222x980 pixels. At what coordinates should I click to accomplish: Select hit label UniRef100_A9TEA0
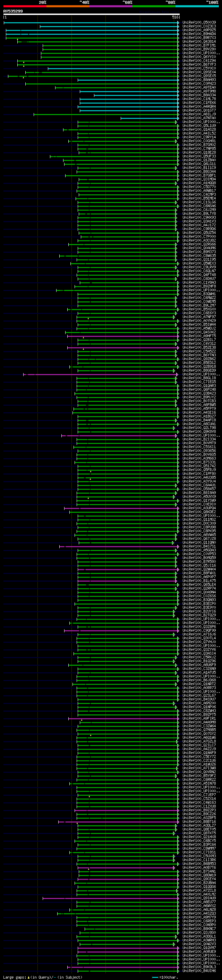pyautogui.click(x=199, y=88)
